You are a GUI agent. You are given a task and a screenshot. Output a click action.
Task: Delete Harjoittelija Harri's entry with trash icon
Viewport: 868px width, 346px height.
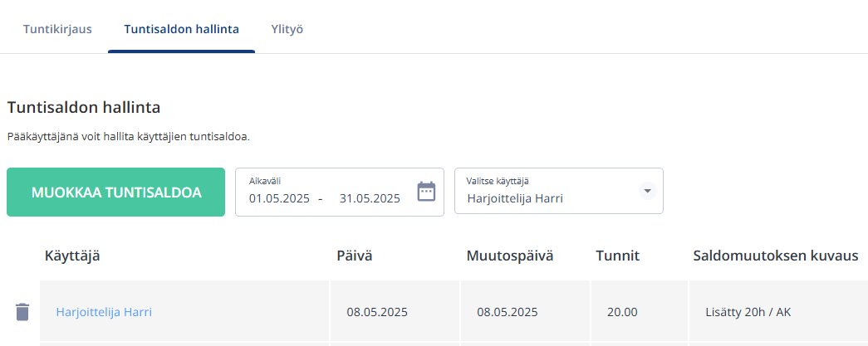pyautogui.click(x=22, y=312)
